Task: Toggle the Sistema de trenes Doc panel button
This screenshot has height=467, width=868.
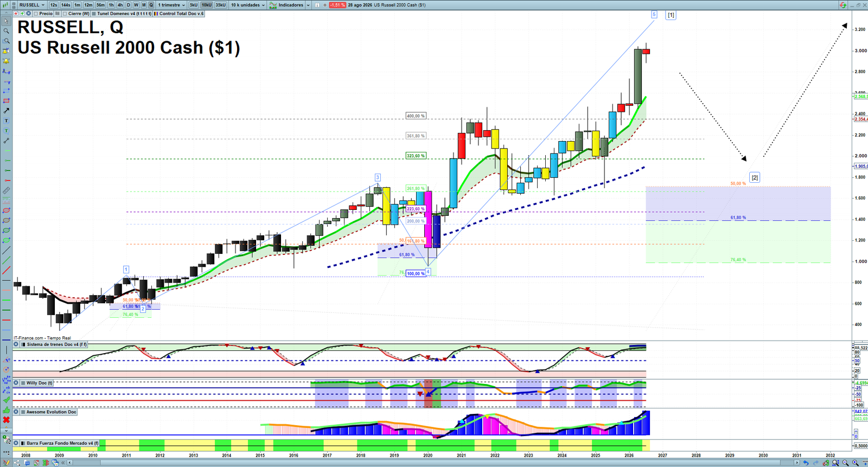Action: click(54, 344)
